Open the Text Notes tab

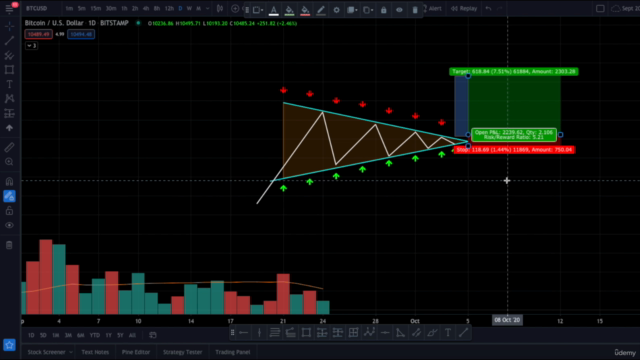95,352
